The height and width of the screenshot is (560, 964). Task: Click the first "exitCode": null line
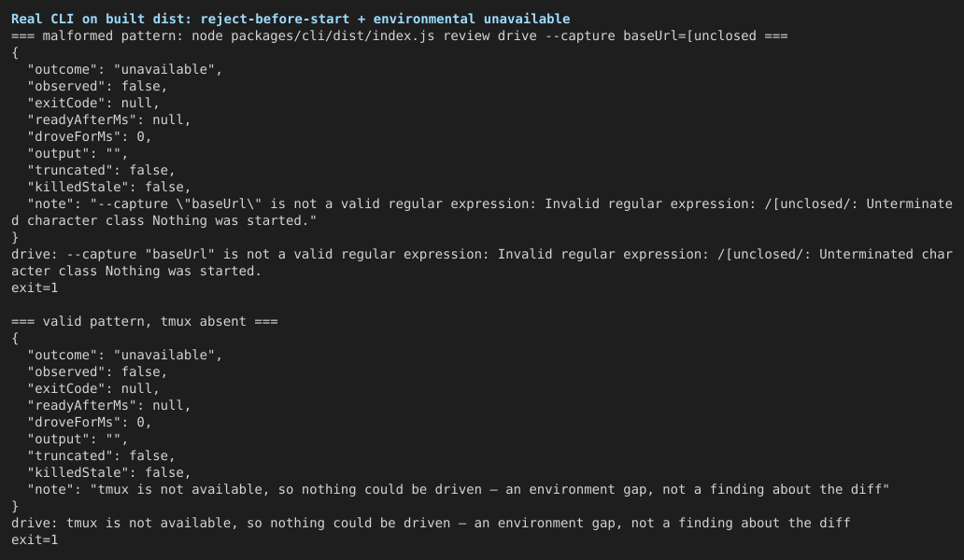[x=93, y=104]
